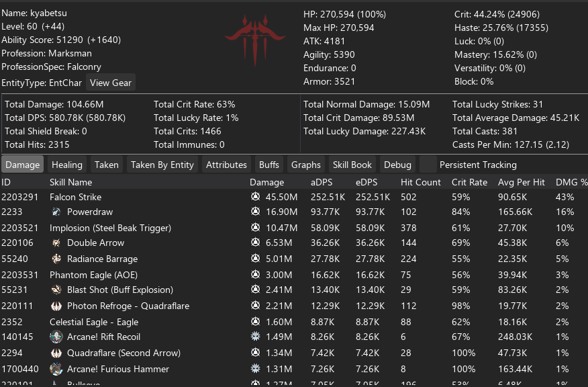Click the Total Crit Rate: 63% stat
This screenshot has width=588, height=387.
click(194, 104)
